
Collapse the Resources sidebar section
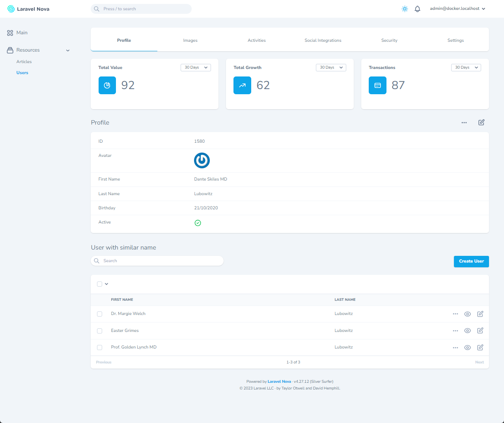tap(67, 50)
